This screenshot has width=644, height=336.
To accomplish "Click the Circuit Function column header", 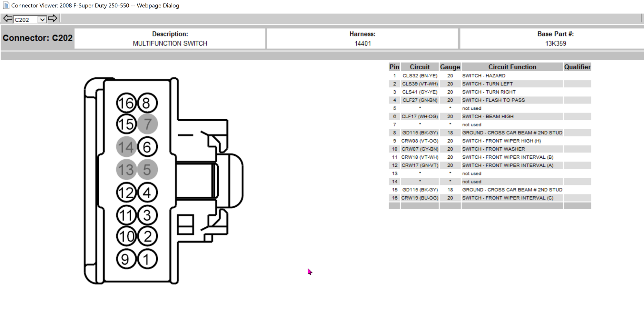I will point(512,67).
